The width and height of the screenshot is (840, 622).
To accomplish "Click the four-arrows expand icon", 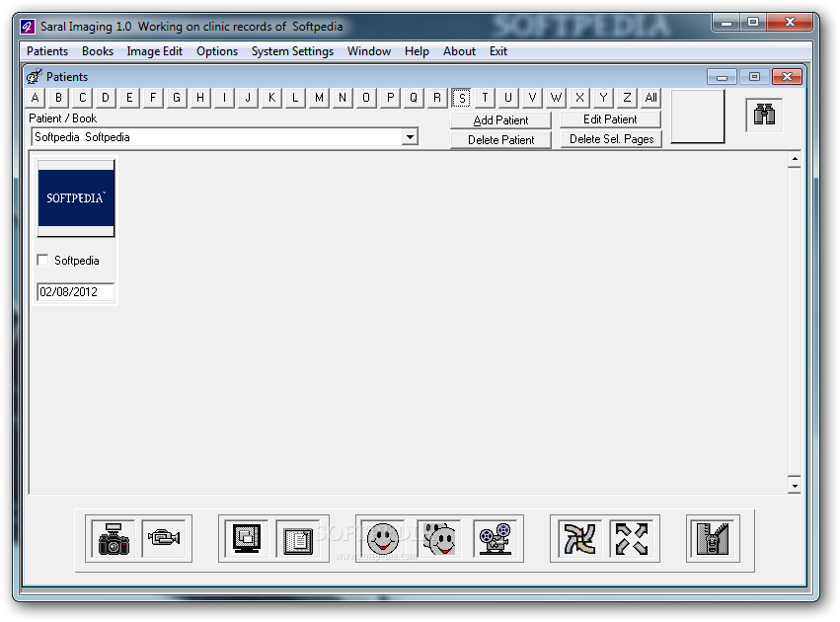I will tap(631, 538).
